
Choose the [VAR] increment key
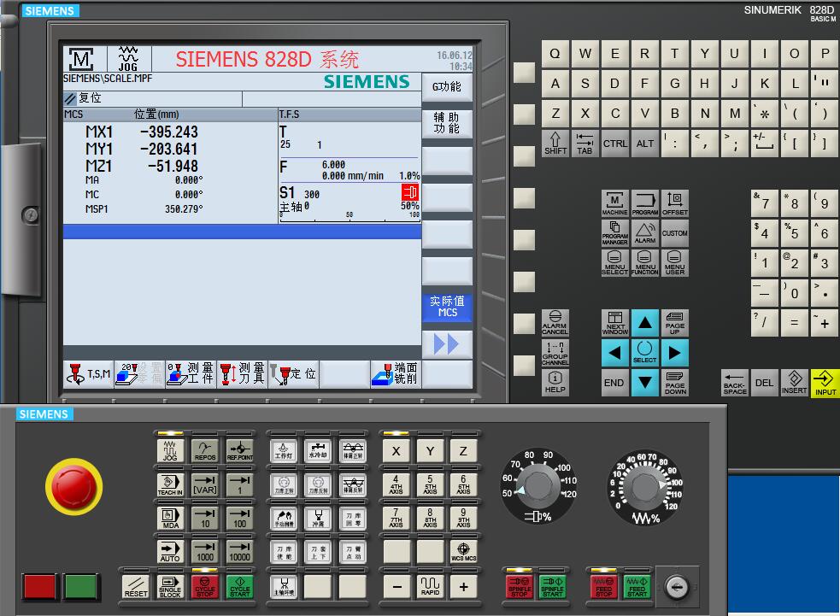pyautogui.click(x=204, y=484)
